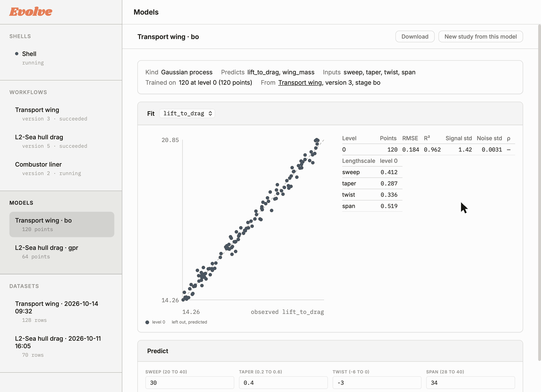Click the DATASETS section label
The image size is (541, 392).
pyautogui.click(x=24, y=286)
